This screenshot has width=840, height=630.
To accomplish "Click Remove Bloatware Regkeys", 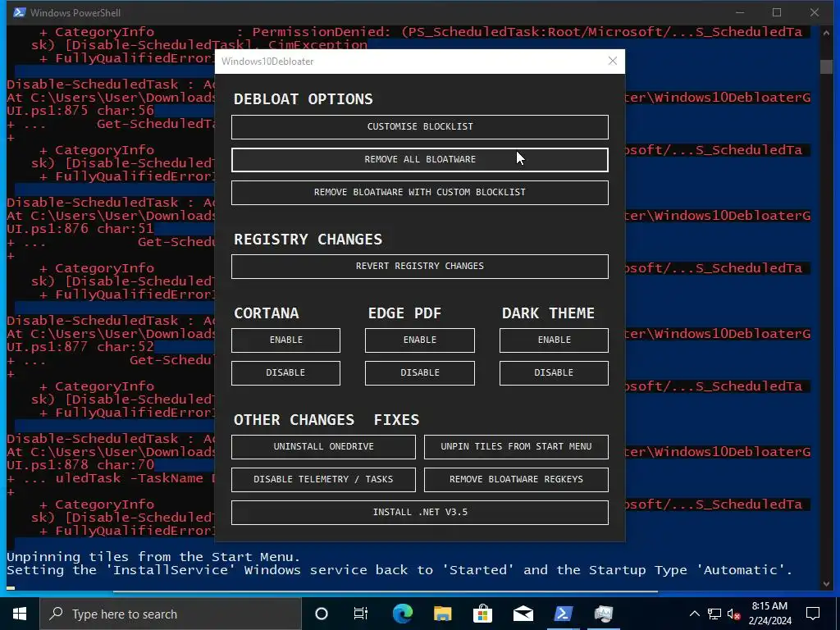I will tap(516, 479).
